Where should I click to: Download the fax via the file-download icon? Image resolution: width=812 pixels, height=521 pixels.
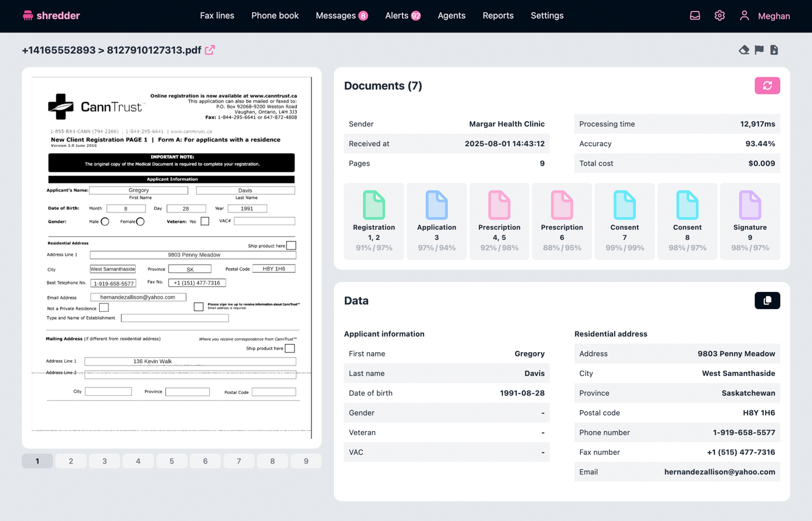pos(774,50)
